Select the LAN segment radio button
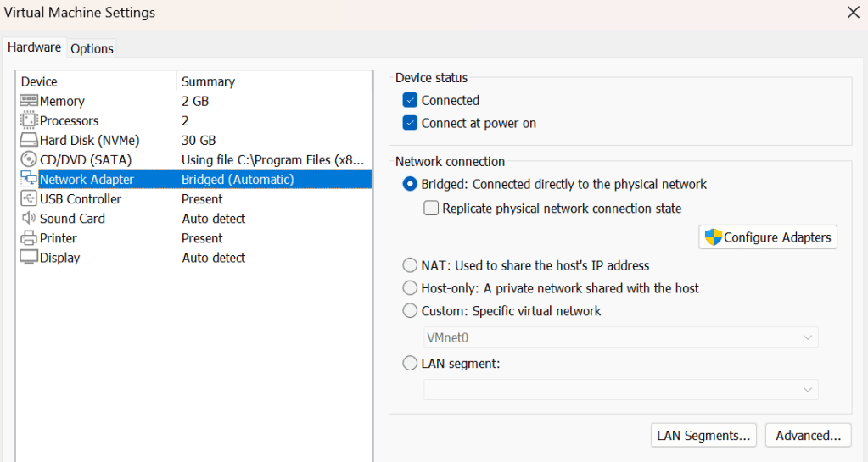 coord(411,364)
